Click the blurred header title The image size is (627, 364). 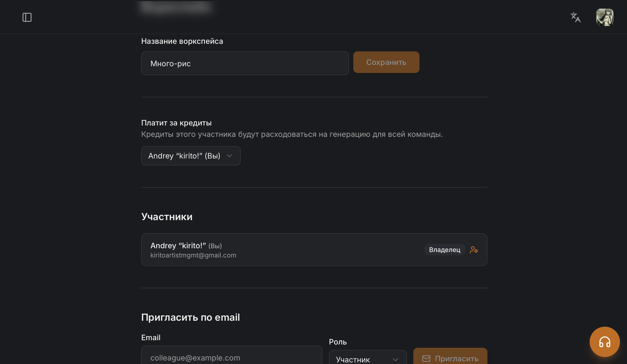coord(176,7)
